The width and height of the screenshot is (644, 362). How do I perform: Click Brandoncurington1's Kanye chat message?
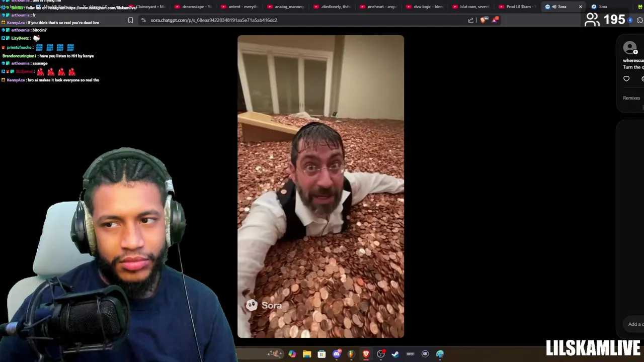[48, 56]
